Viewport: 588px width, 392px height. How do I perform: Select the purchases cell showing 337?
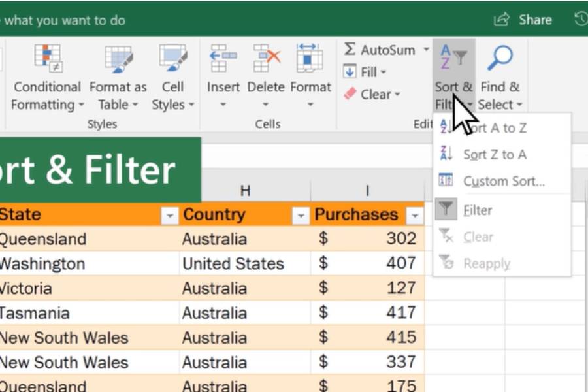368,363
